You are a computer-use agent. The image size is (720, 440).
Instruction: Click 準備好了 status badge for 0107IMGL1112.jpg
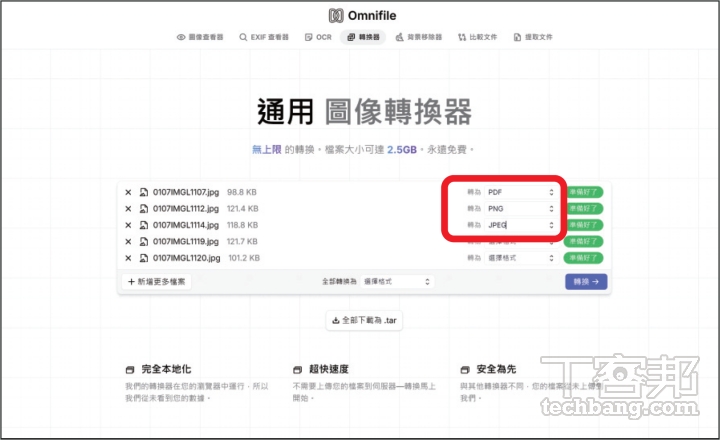(583, 209)
